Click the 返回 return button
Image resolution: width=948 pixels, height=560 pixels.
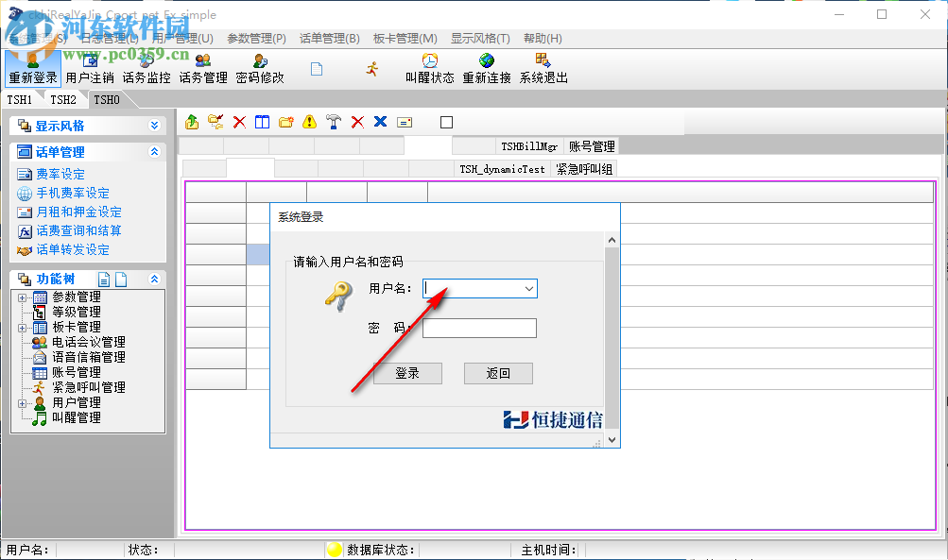(498, 373)
